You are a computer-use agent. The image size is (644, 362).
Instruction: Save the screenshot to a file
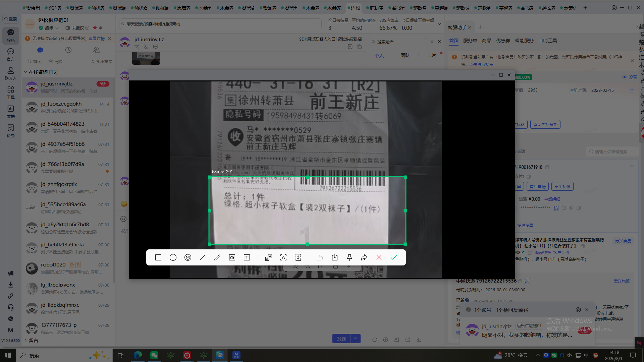[x=335, y=257]
